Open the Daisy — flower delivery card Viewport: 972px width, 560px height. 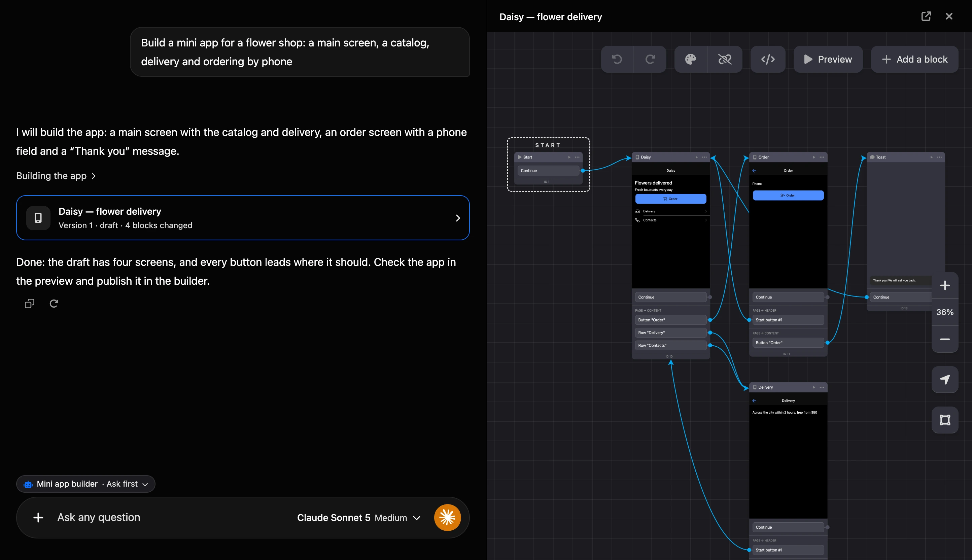click(x=243, y=218)
